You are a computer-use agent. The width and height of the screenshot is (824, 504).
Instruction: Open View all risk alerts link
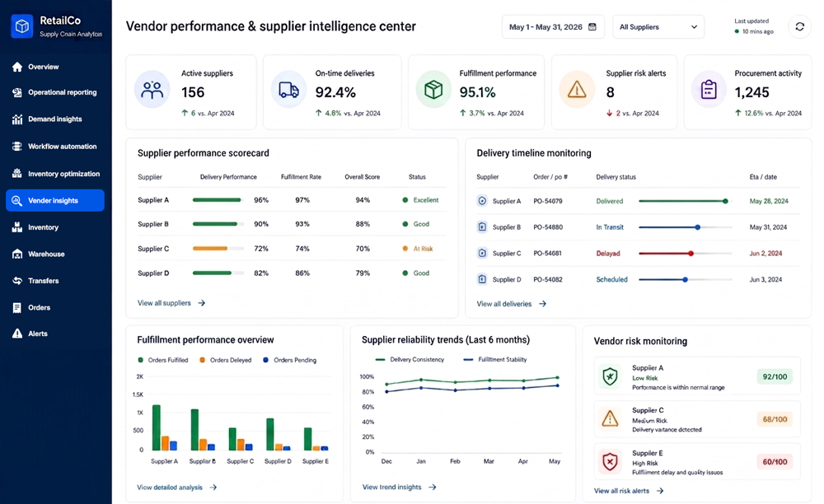(x=629, y=491)
